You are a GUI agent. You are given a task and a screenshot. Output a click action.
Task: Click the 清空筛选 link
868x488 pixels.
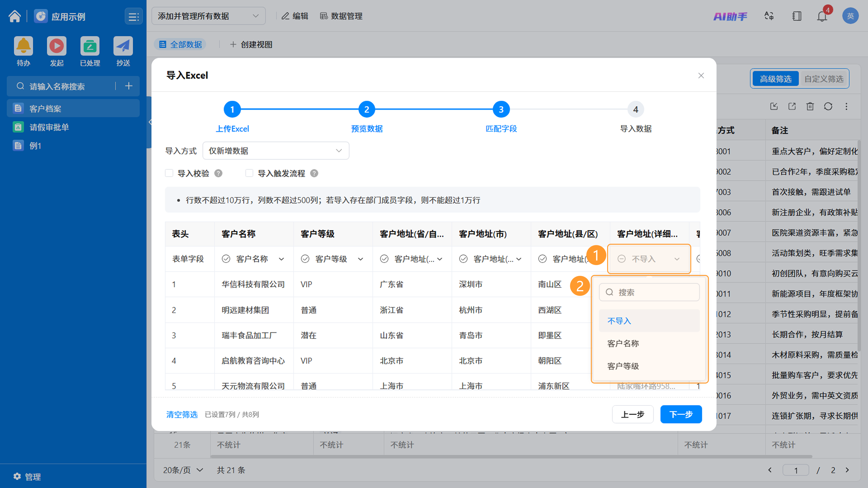(182, 414)
